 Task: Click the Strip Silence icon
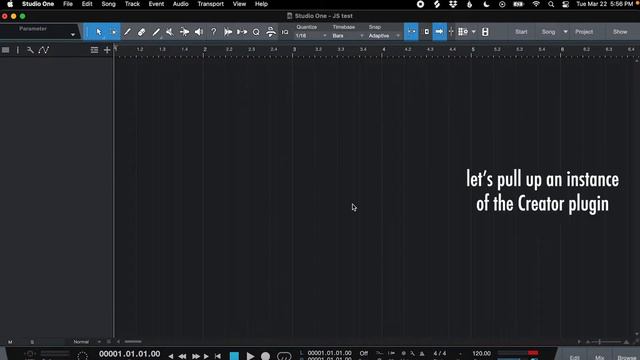[x=228, y=32]
